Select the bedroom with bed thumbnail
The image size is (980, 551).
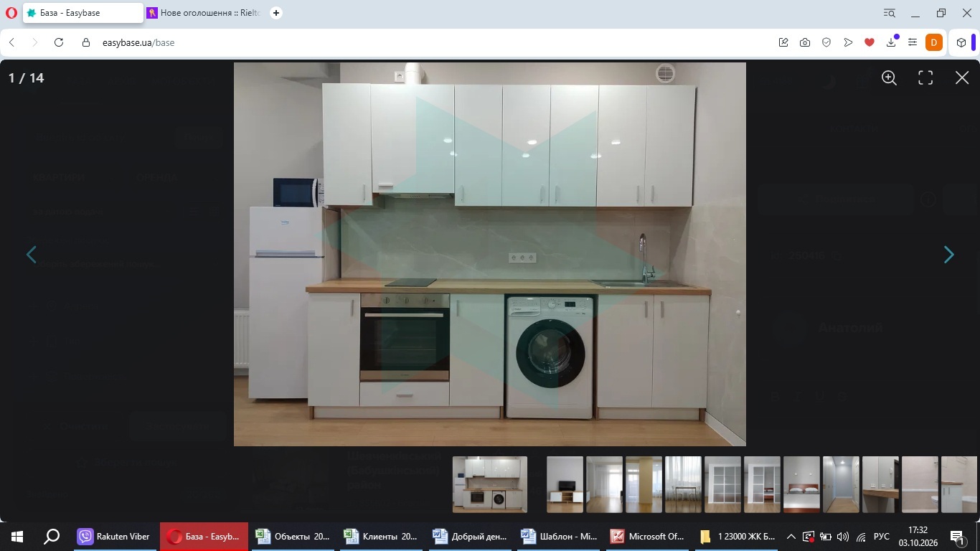coord(801,484)
